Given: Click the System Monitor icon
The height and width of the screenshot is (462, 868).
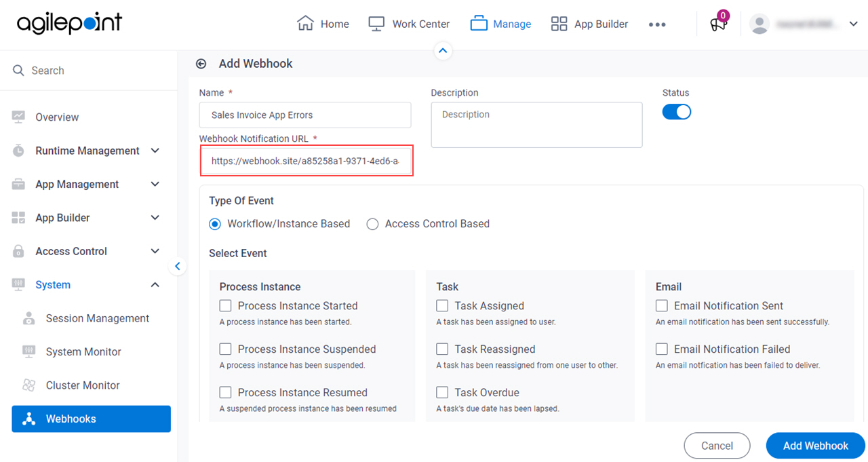Looking at the screenshot, I should 28,351.
